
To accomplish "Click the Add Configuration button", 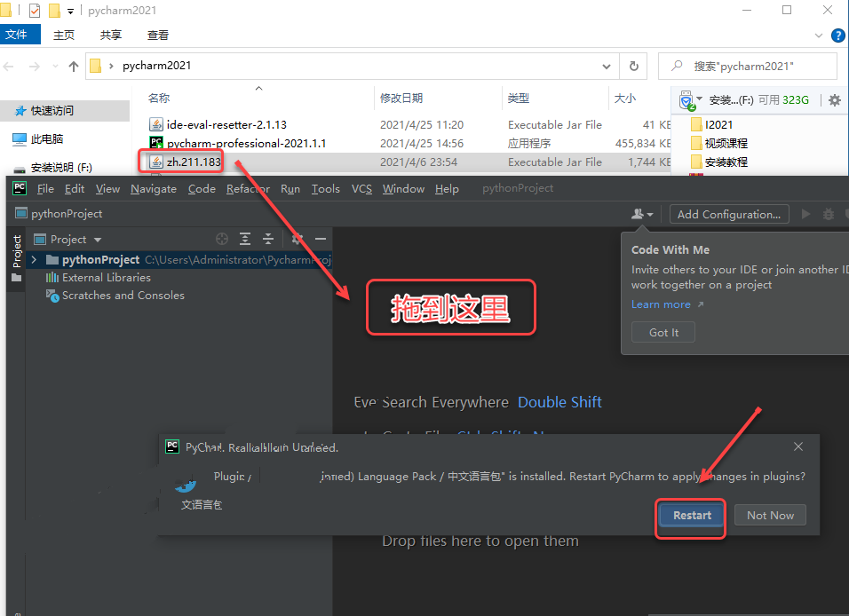I will (x=729, y=214).
